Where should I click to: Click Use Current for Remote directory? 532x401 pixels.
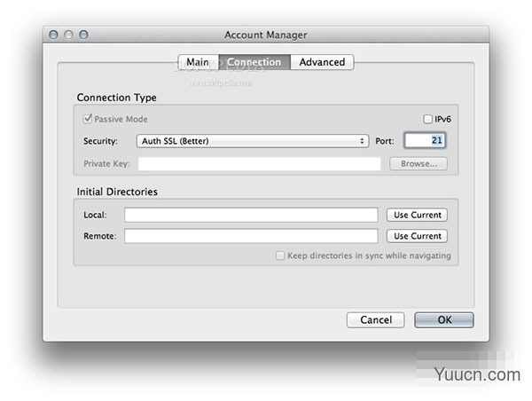pyautogui.click(x=417, y=236)
